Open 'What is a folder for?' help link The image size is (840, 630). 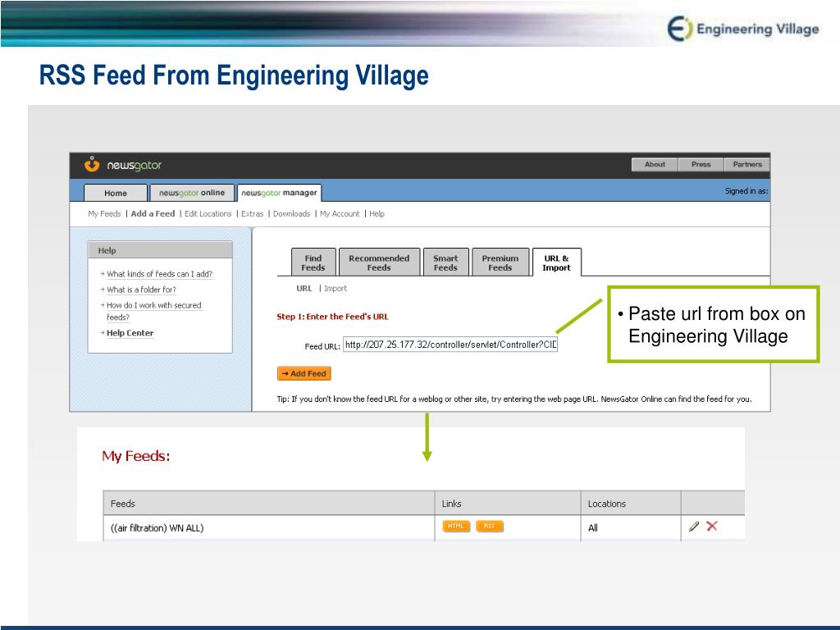point(141,290)
